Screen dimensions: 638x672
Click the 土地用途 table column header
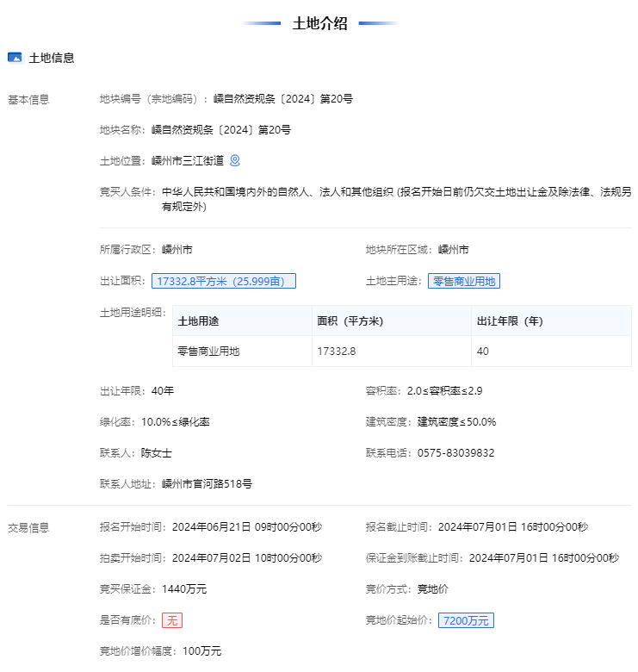(x=198, y=321)
